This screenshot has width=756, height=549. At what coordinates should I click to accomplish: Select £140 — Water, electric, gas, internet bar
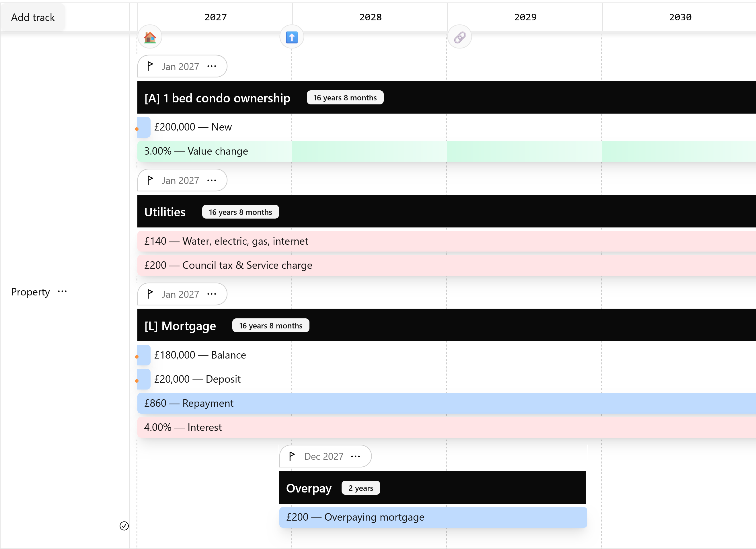coord(446,241)
